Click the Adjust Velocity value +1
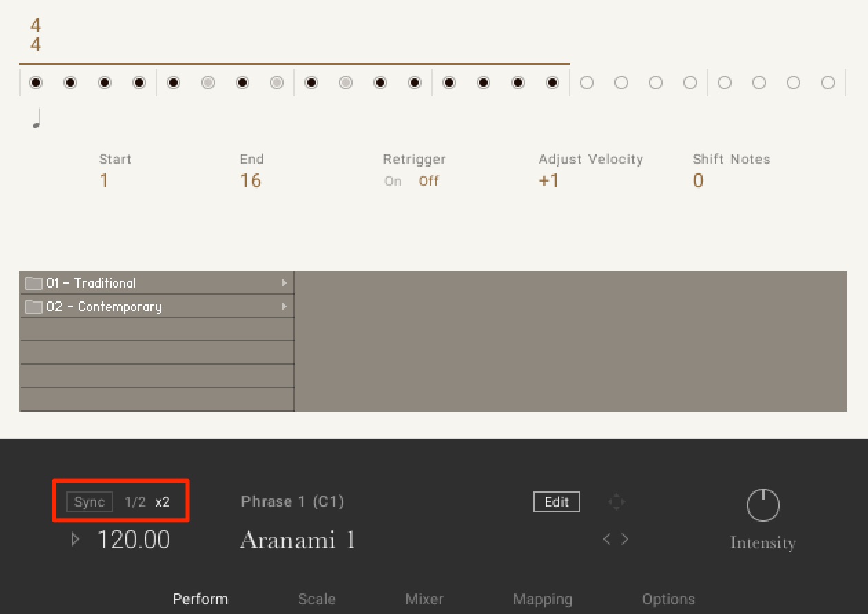Viewport: 868px width, 614px height. click(x=549, y=181)
